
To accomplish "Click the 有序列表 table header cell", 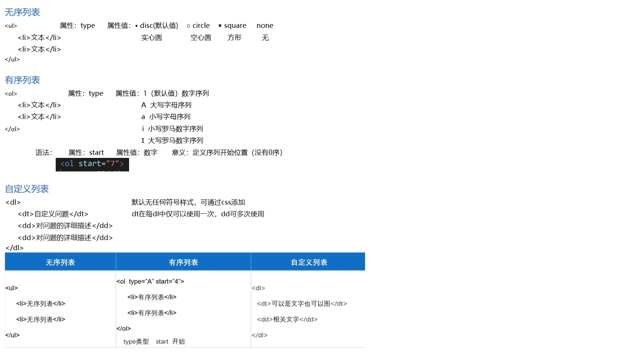I will pos(183,262).
